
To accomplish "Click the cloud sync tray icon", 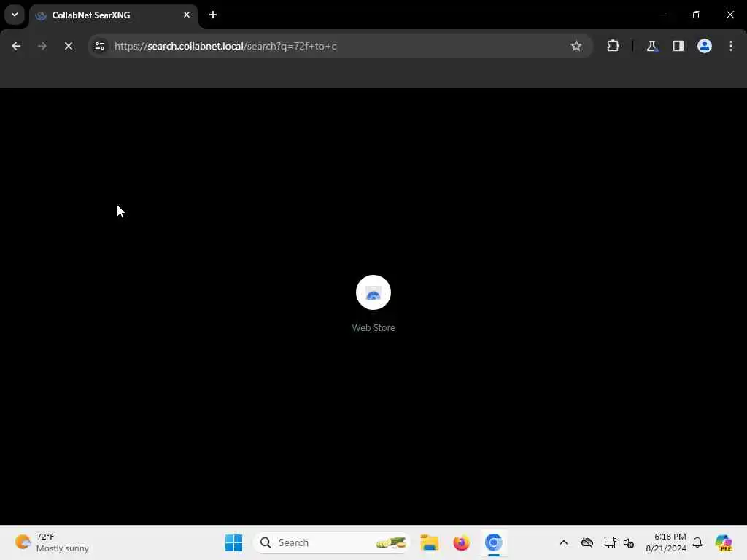I will coord(587,542).
